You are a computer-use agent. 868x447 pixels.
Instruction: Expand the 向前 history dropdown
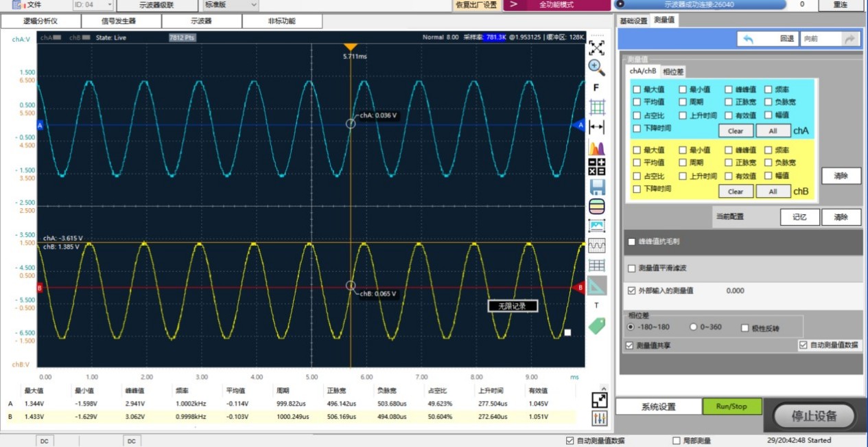pyautogui.click(x=830, y=39)
